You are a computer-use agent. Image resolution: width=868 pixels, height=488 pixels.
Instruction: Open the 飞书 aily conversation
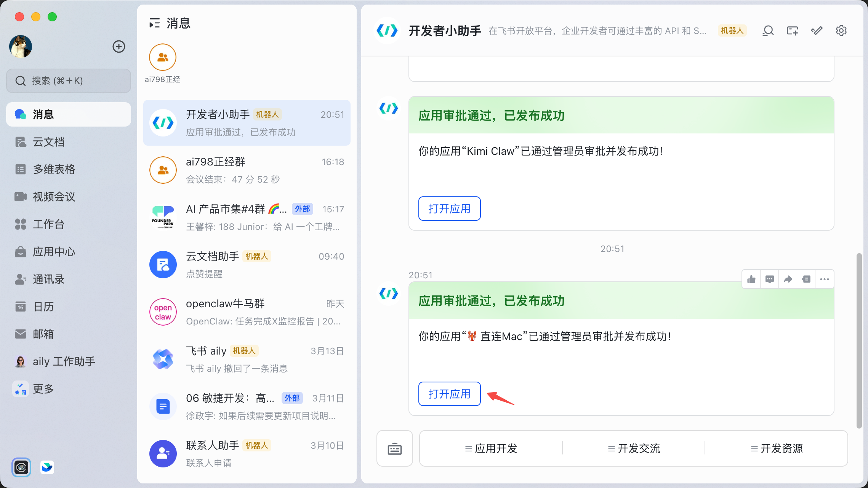[x=247, y=359]
